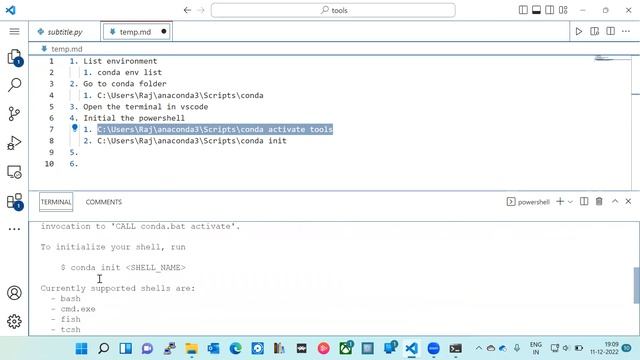The height and width of the screenshot is (360, 640).
Task: Open editor More Actions ellipsis
Action: tap(626, 31)
